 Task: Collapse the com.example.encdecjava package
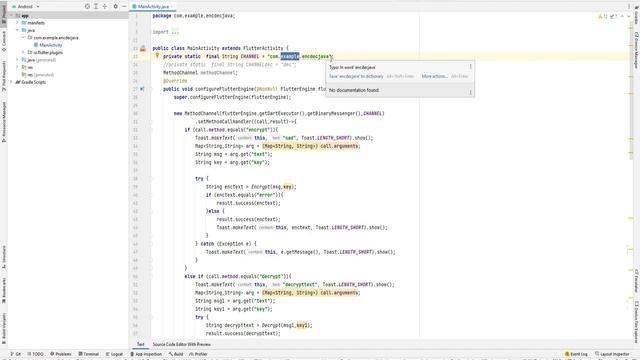[23, 38]
